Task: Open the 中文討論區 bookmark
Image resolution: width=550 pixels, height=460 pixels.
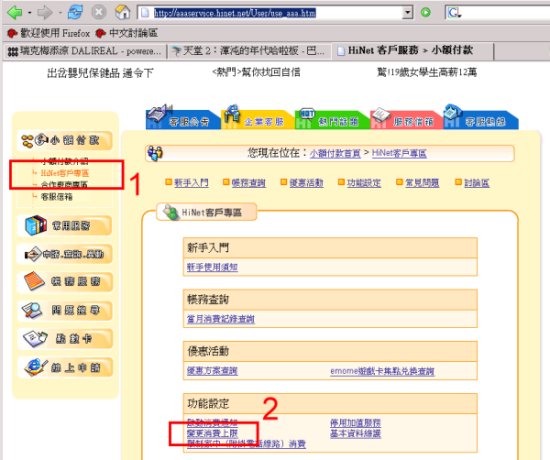Action: point(133,33)
